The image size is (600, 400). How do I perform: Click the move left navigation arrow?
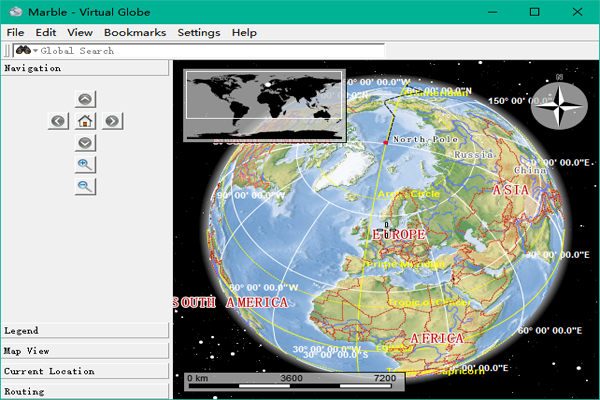point(58,121)
